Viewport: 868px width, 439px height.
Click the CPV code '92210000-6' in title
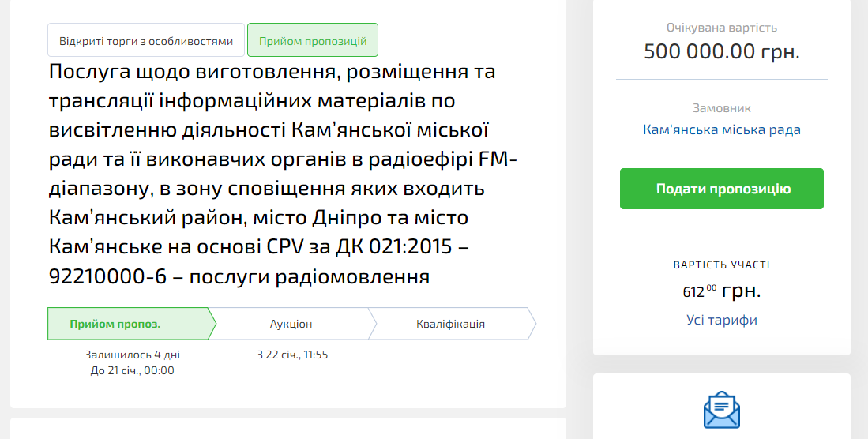pos(109,277)
